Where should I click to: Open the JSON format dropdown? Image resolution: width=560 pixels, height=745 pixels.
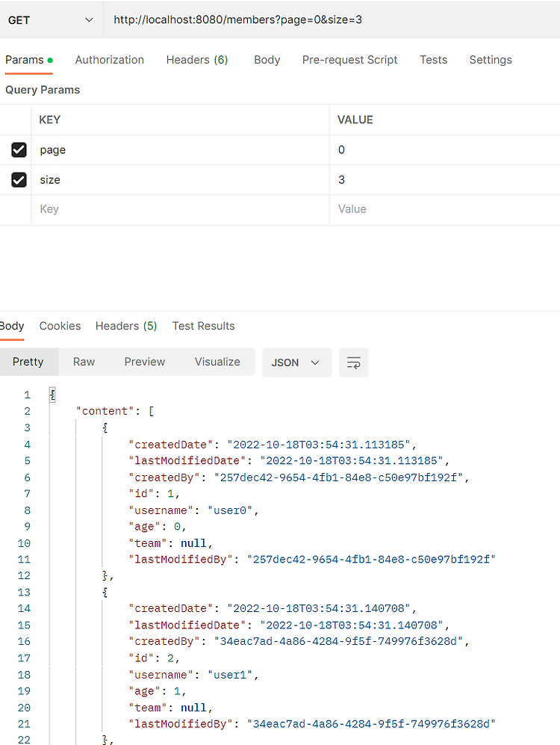point(296,362)
